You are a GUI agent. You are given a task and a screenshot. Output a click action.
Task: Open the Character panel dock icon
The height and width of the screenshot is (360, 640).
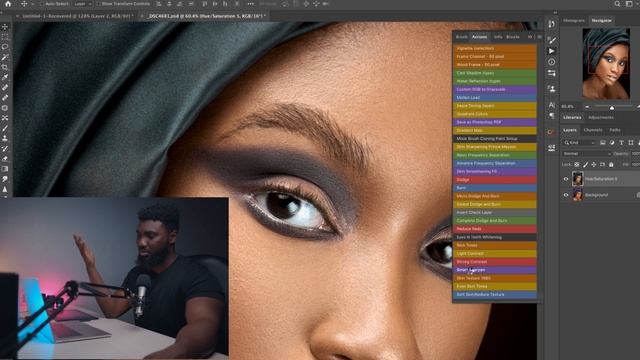(x=551, y=105)
